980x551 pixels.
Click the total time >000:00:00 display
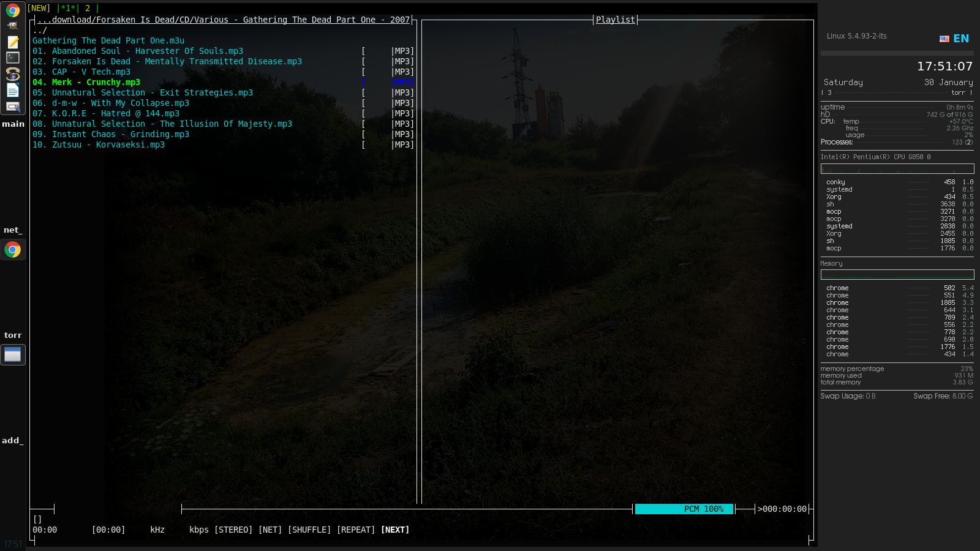782,509
